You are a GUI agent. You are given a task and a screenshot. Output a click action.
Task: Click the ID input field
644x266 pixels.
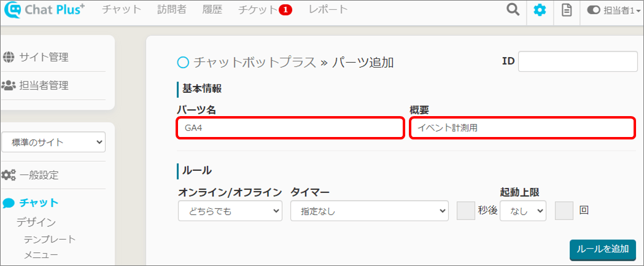coord(578,61)
